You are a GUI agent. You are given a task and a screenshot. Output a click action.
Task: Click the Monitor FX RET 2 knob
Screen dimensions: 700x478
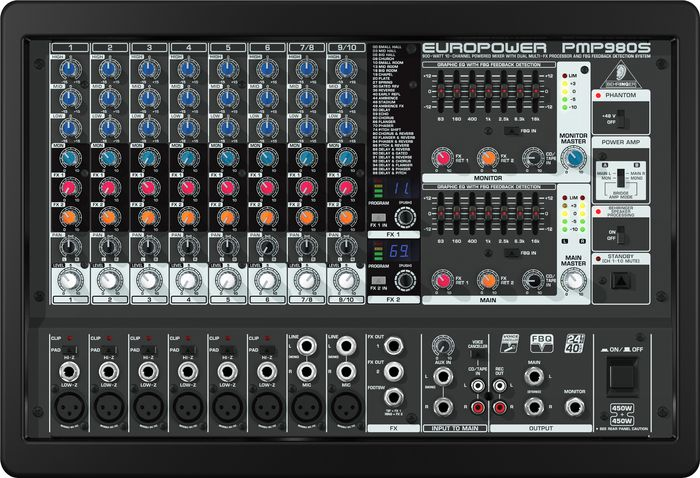[x=488, y=158]
